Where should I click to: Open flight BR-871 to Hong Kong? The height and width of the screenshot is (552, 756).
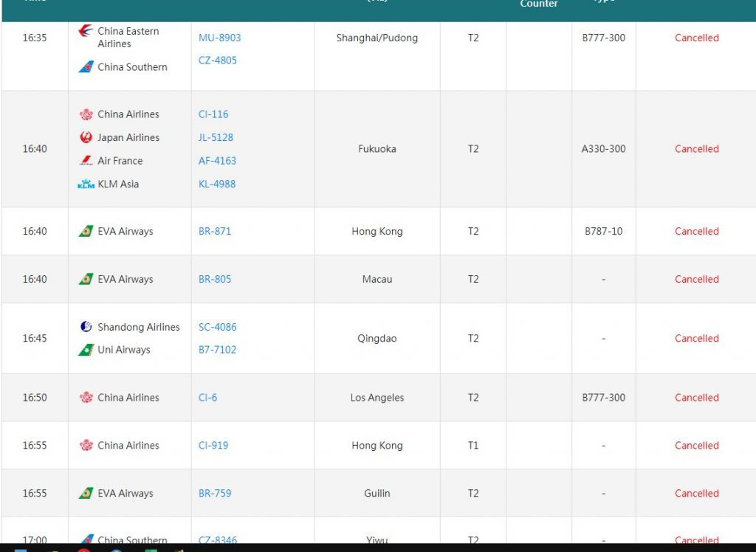point(215,232)
